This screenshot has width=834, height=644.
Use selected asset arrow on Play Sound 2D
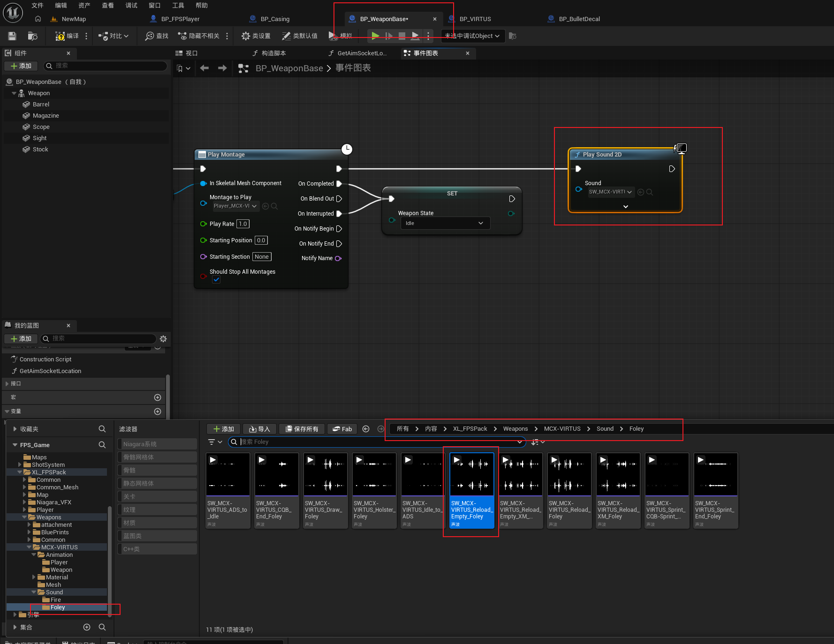click(x=641, y=192)
